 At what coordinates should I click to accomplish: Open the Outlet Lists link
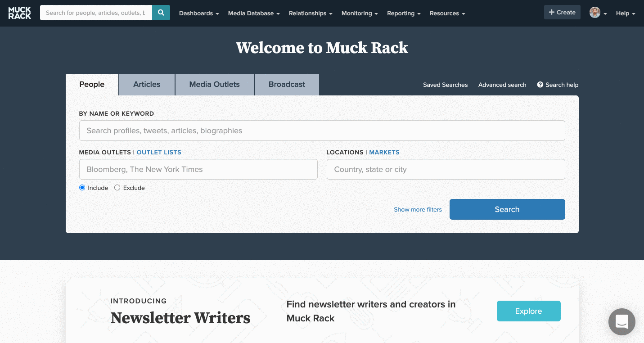[159, 153]
